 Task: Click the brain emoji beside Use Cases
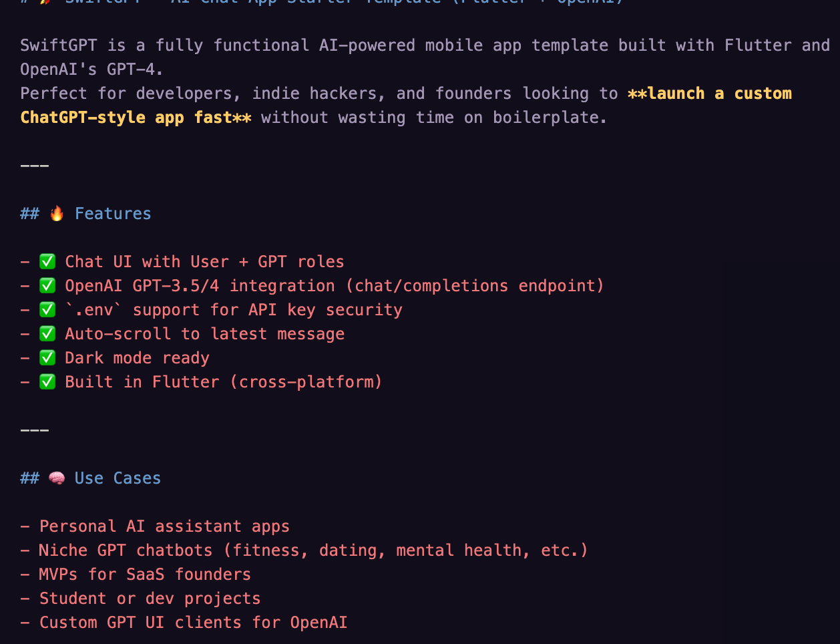[x=57, y=478]
